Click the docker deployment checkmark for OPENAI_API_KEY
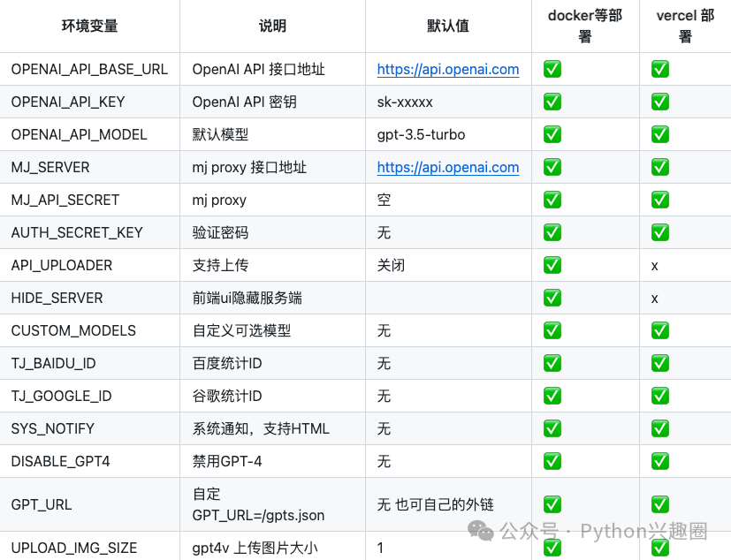Image resolution: width=731 pixels, height=560 pixels. [x=552, y=102]
